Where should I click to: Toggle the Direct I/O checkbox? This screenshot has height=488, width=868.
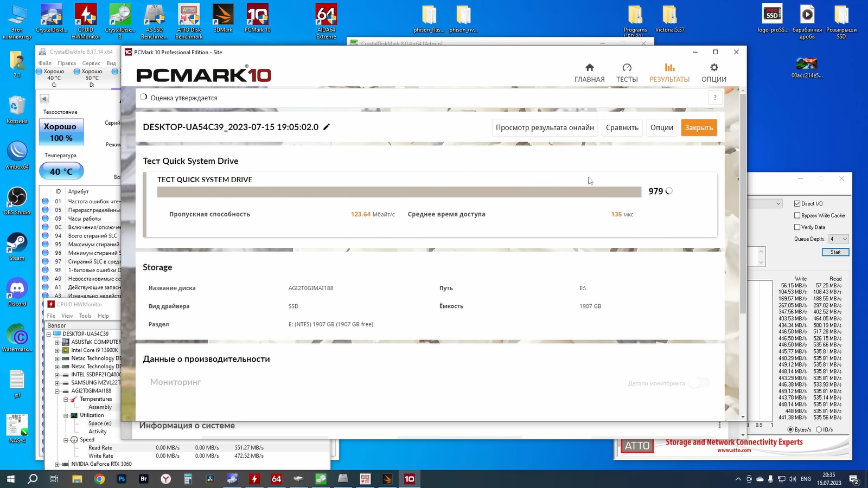(797, 203)
